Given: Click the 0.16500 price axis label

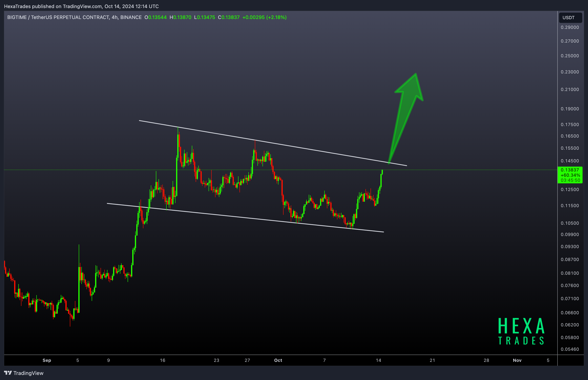Looking at the screenshot, I should click(x=570, y=136).
